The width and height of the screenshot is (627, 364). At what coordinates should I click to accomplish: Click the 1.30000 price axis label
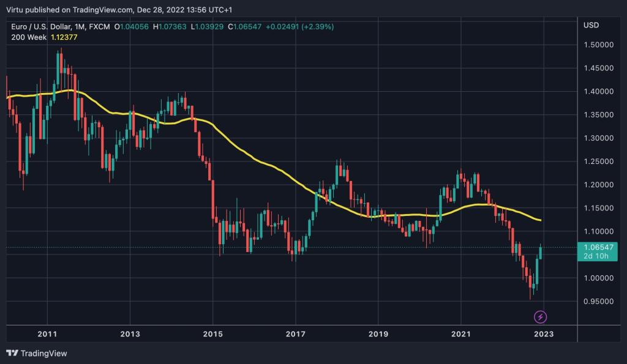pyautogui.click(x=599, y=138)
